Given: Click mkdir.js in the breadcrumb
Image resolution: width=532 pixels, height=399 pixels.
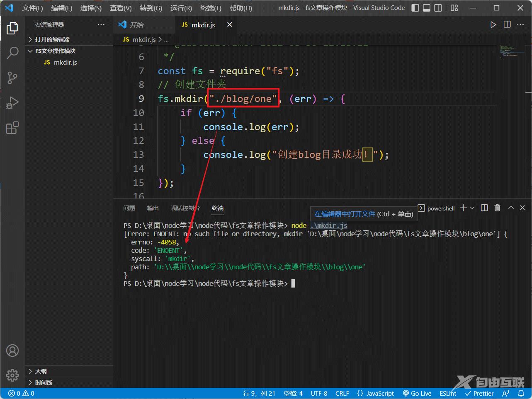Looking at the screenshot, I should tap(143, 40).
